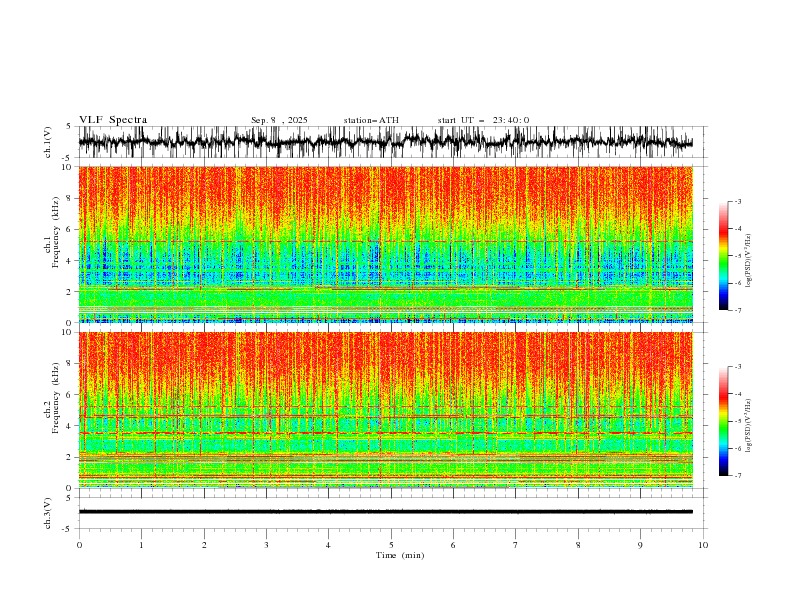
Task: Click the "-7" label on ch.2 color bar
Action: 737,476
